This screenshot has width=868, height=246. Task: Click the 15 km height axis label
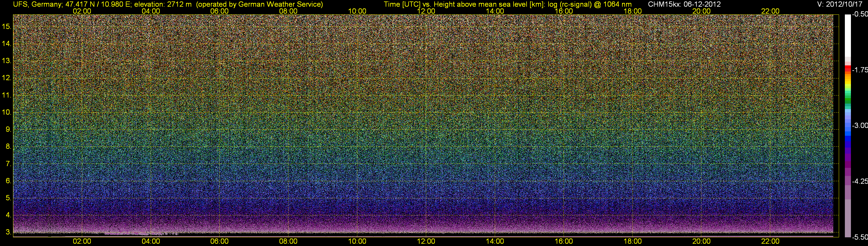[7, 26]
